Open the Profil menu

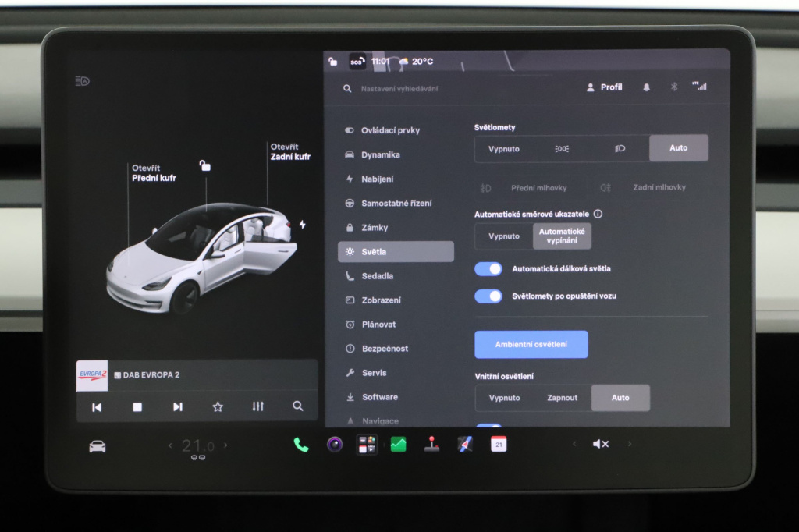coord(605,87)
